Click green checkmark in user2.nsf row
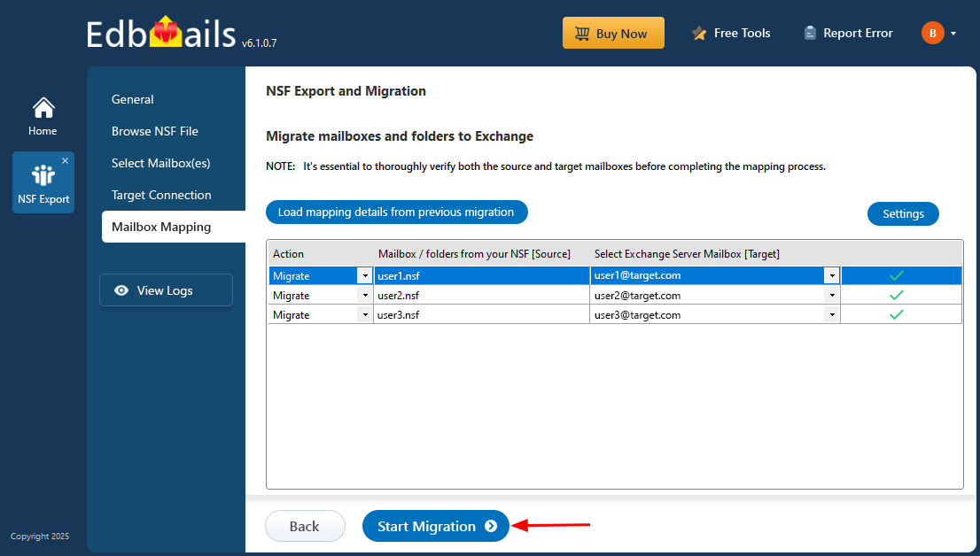 (896, 296)
